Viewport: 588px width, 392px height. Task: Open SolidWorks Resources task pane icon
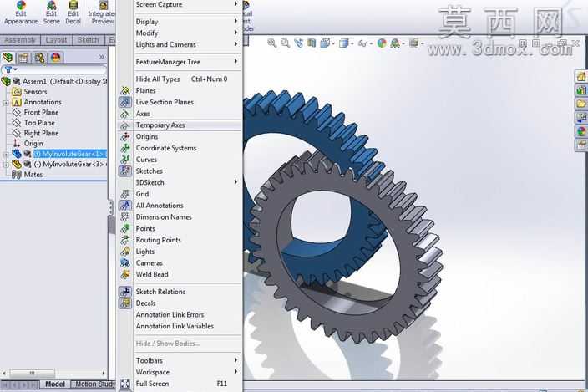(581, 77)
